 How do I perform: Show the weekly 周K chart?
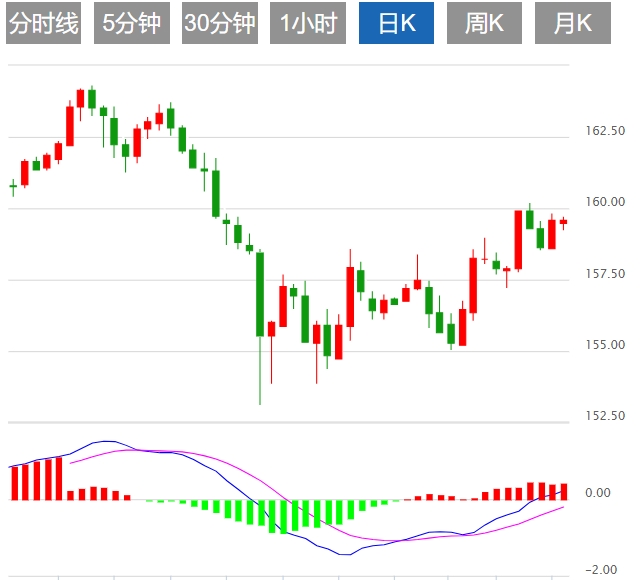[484, 24]
